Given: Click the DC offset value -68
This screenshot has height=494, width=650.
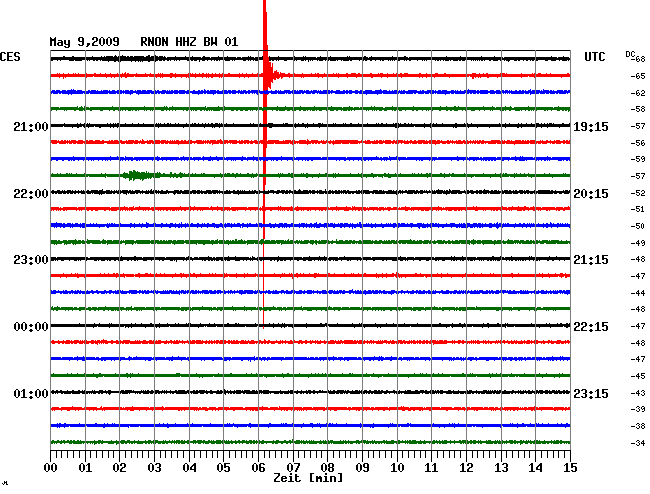Looking at the screenshot, I should click(638, 59).
